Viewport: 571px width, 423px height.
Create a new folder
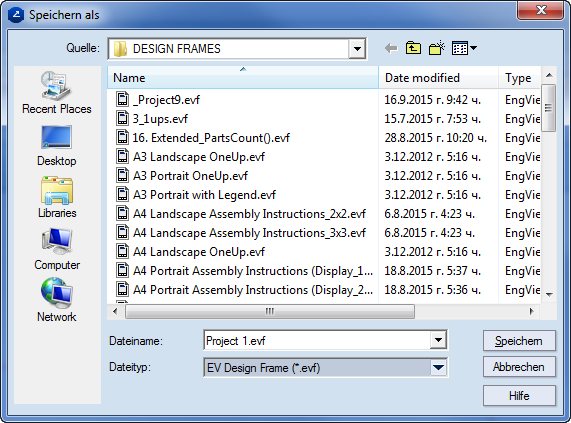tap(437, 48)
